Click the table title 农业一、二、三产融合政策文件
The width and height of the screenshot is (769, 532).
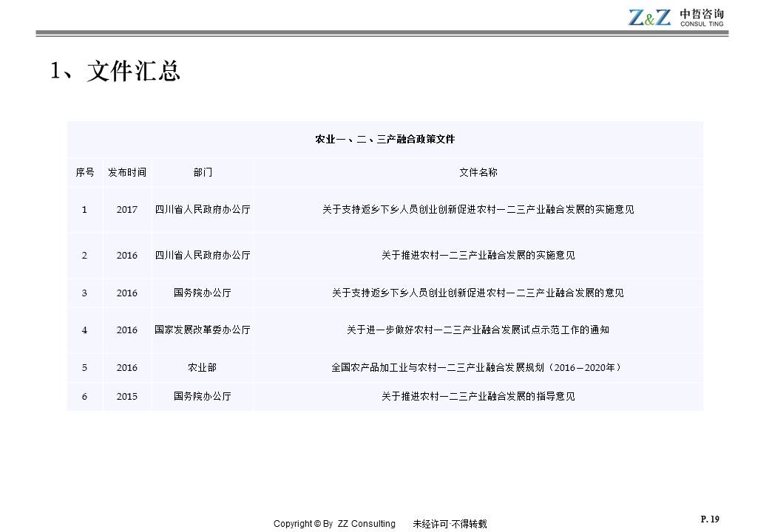point(384,139)
